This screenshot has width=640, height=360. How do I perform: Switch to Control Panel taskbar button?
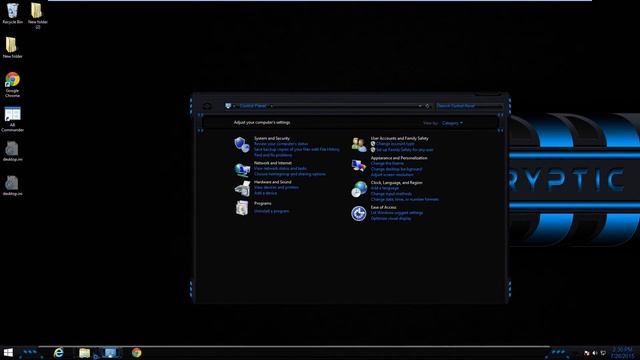tap(110, 353)
